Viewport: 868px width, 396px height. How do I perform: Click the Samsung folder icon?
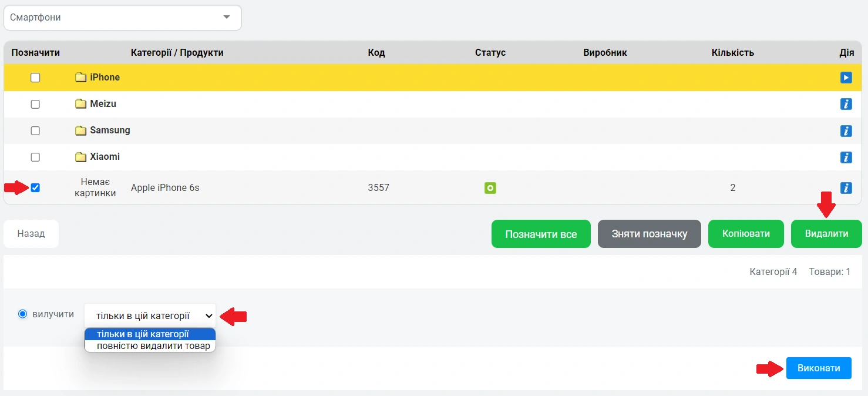81,130
